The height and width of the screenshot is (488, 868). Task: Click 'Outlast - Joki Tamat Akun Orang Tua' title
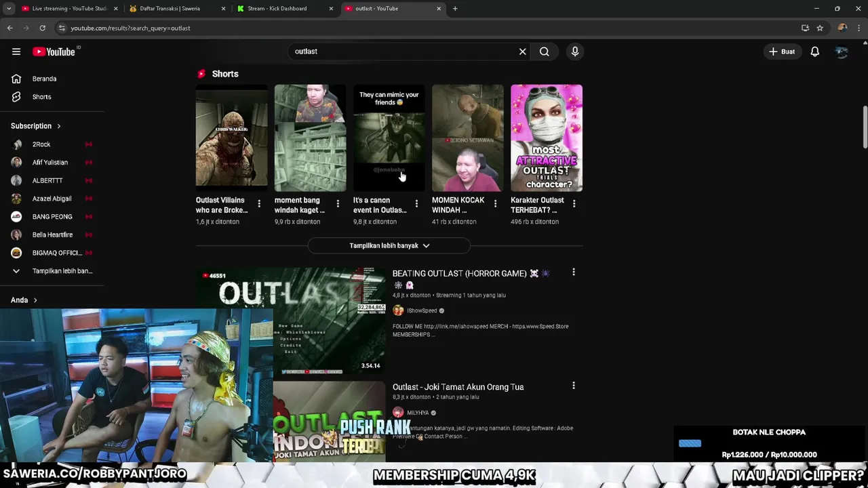458,387
